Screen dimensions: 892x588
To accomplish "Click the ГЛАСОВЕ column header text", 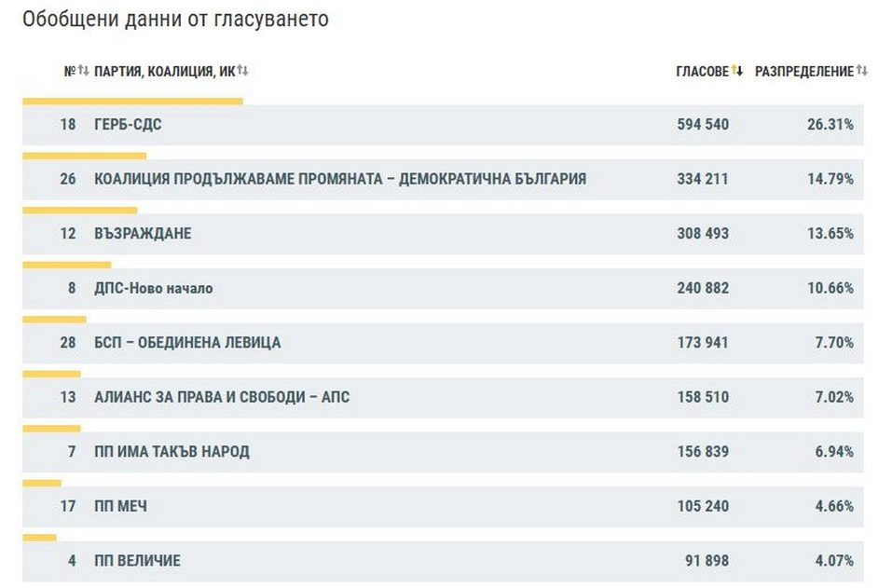I will coord(702,72).
